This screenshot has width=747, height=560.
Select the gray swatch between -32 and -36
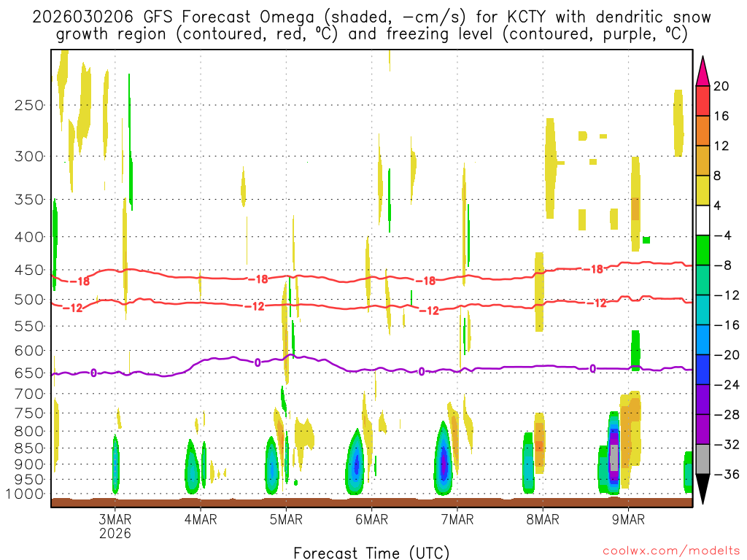click(x=703, y=459)
